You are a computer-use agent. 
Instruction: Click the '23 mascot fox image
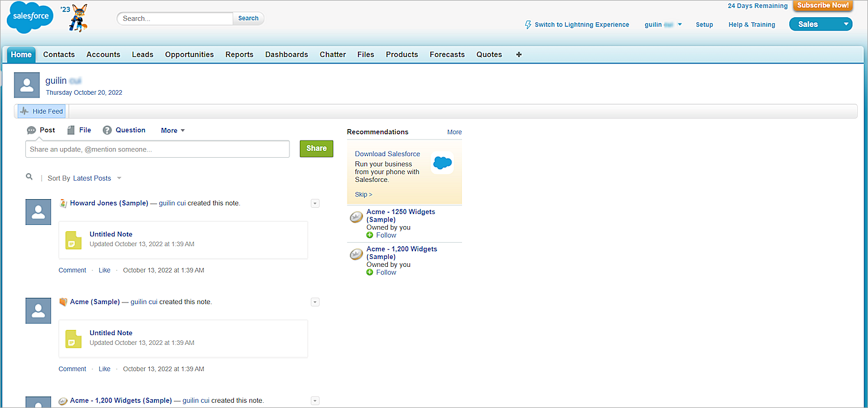78,18
